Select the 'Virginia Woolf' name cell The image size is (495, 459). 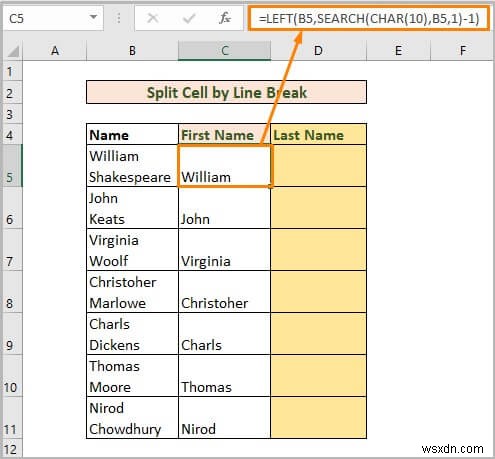tap(132, 250)
